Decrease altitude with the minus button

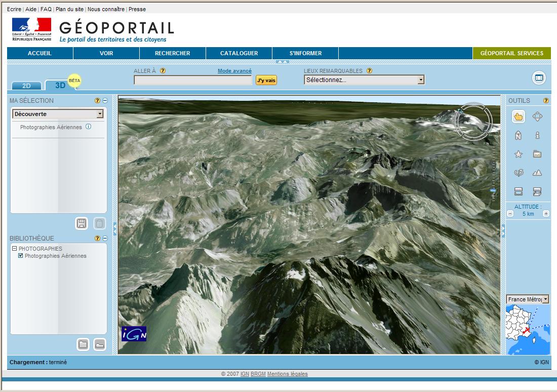(x=510, y=214)
